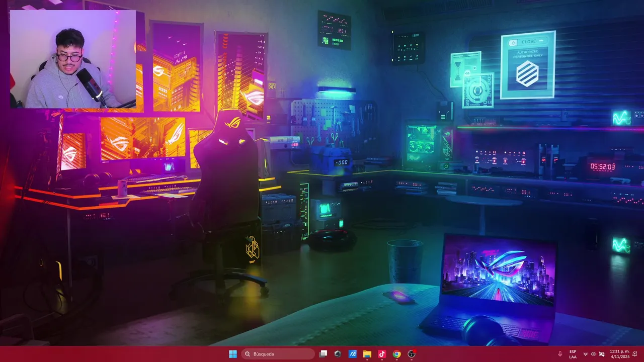Open File Explorer from the taskbar

pos(367,354)
